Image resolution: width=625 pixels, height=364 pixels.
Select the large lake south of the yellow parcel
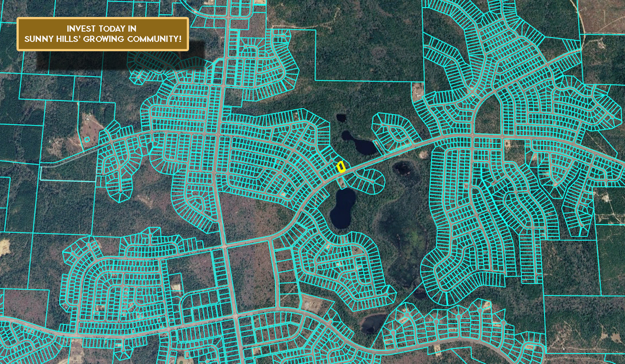pos(342,207)
